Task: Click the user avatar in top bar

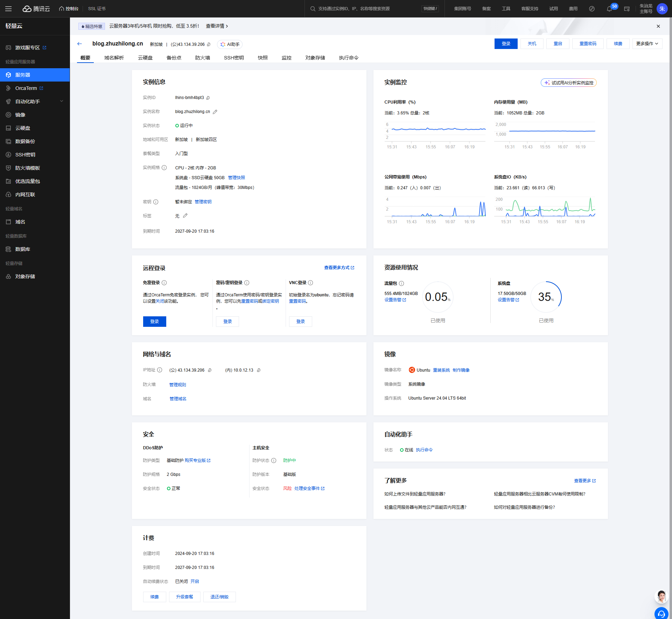Action: click(x=662, y=9)
